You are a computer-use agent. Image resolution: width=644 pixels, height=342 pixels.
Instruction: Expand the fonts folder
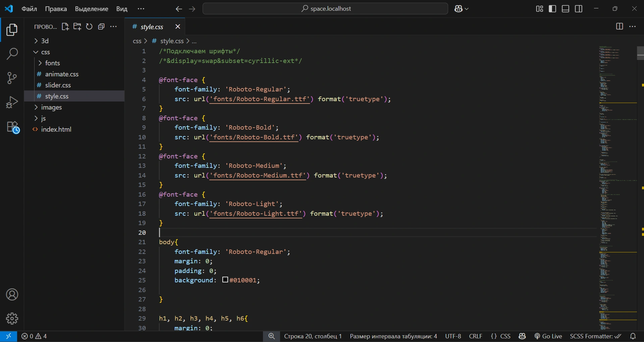pyautogui.click(x=52, y=63)
